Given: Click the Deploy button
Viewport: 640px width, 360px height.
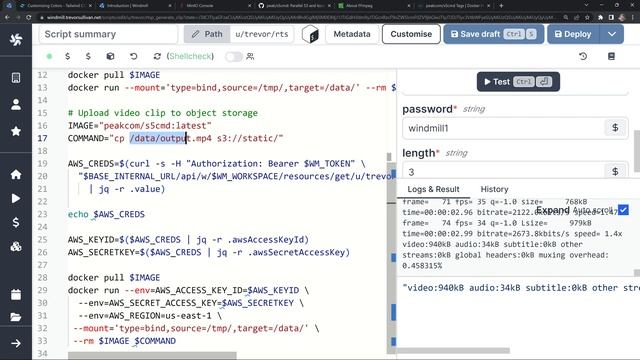Looking at the screenshot, I should point(573,34).
